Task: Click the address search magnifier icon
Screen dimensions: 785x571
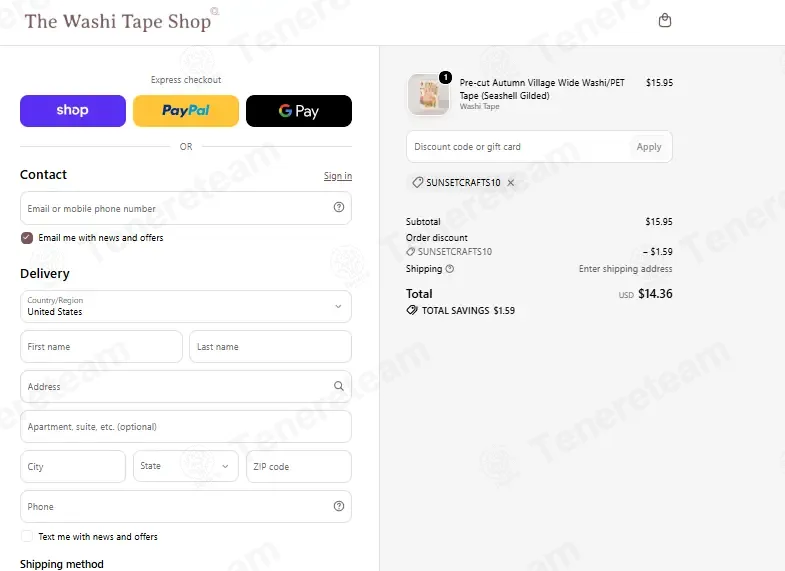Action: click(x=339, y=386)
